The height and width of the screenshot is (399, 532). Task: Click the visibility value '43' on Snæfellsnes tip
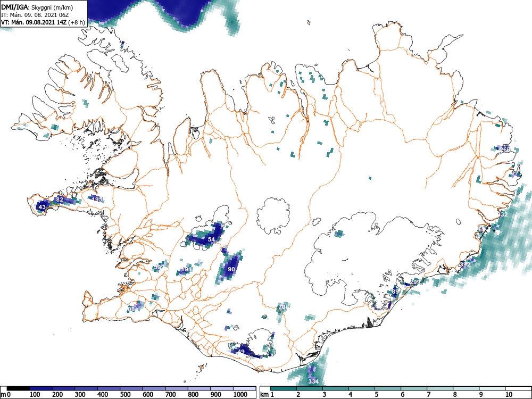tap(42, 207)
